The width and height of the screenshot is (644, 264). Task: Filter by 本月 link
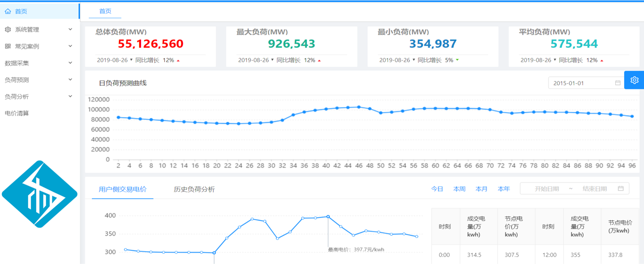click(x=481, y=189)
